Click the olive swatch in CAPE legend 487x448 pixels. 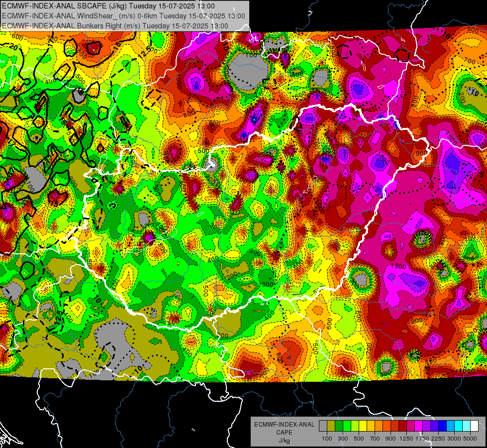click(331, 426)
